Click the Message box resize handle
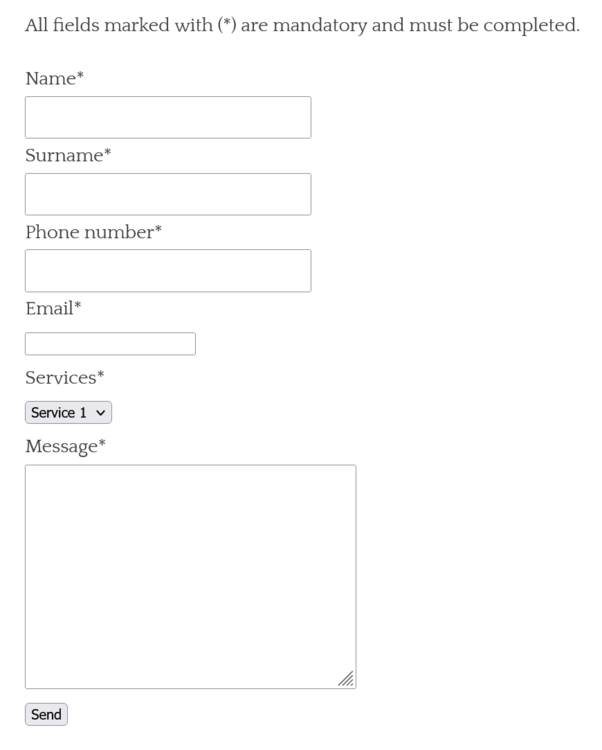The height and width of the screenshot is (750, 602). [x=346, y=679]
